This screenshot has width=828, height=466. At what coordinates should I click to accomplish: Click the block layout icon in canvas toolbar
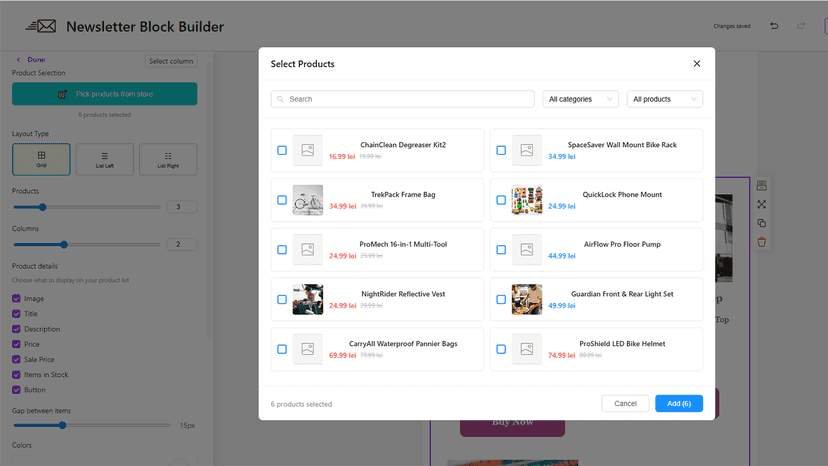point(761,185)
